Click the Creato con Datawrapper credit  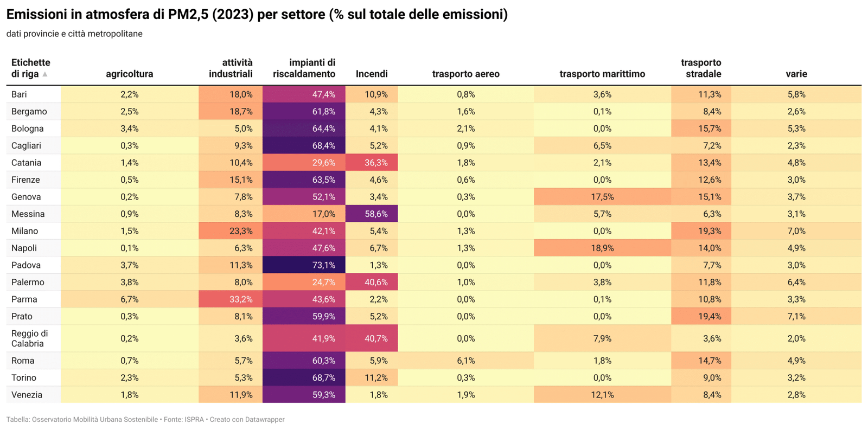(x=247, y=420)
